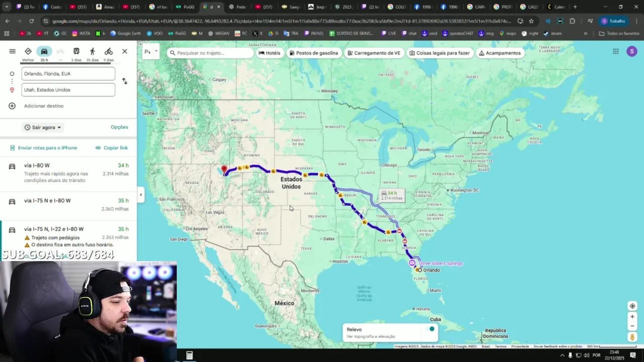This screenshot has height=362, width=644.
Task: Click the my location compass button
Action: [632, 306]
